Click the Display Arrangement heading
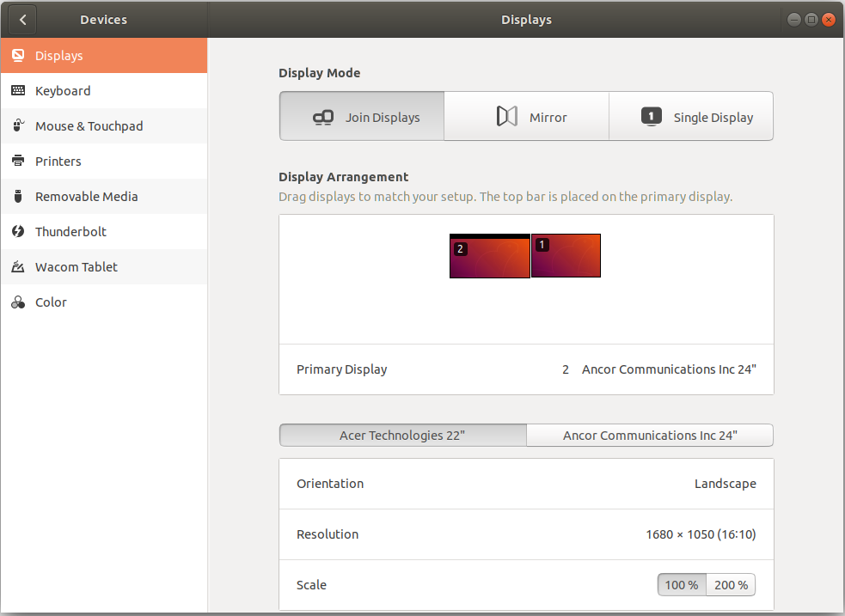 click(x=343, y=177)
